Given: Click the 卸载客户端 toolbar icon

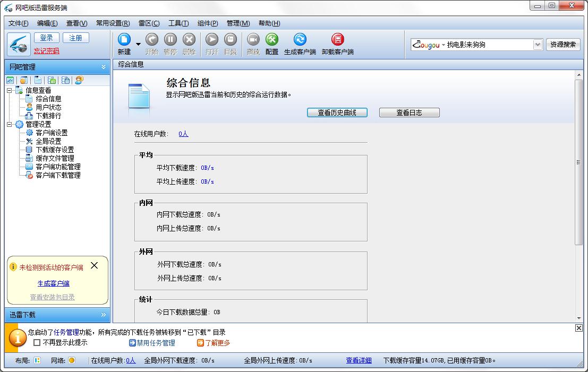Looking at the screenshot, I should point(337,40).
